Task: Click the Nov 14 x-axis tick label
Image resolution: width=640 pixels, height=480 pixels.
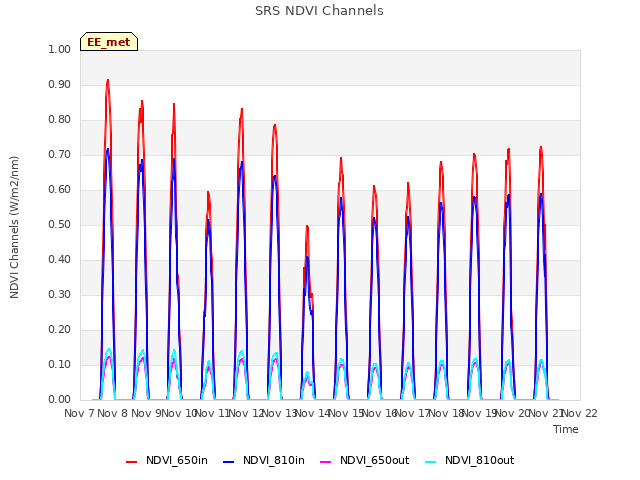Action: point(312,413)
